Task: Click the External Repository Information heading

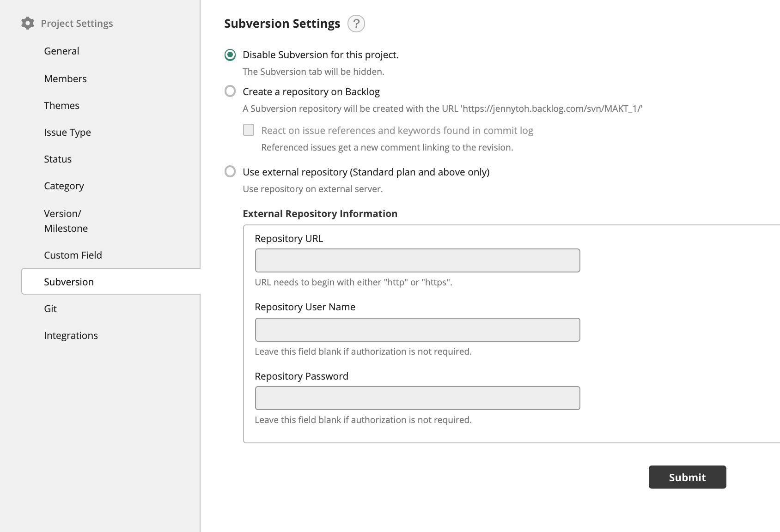Action: (x=320, y=213)
